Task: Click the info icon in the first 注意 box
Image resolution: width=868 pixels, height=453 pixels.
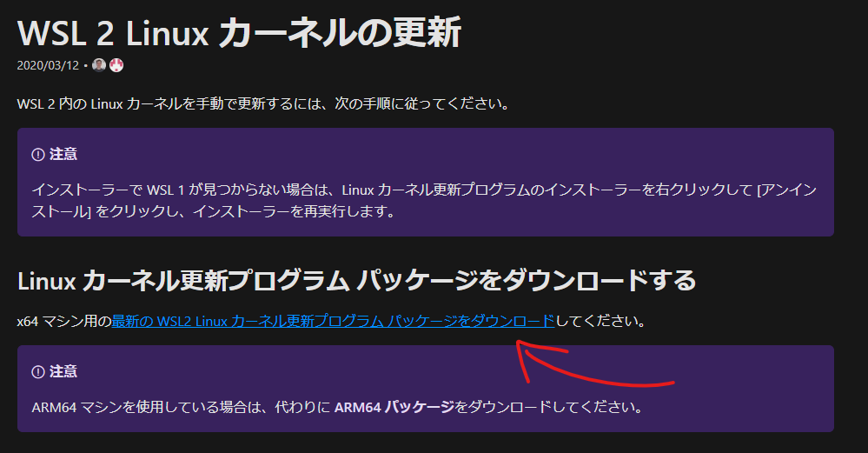Action: coord(38,155)
